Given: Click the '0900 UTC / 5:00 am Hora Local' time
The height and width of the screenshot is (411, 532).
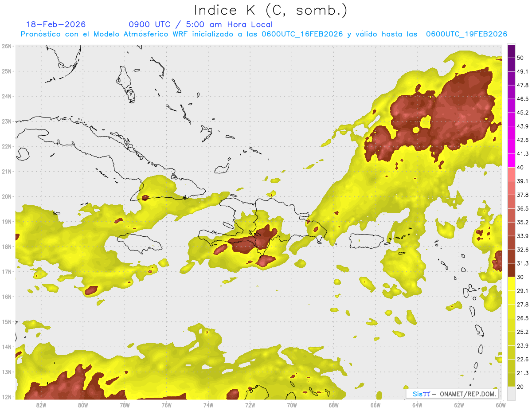Looking at the screenshot, I should [200, 24].
